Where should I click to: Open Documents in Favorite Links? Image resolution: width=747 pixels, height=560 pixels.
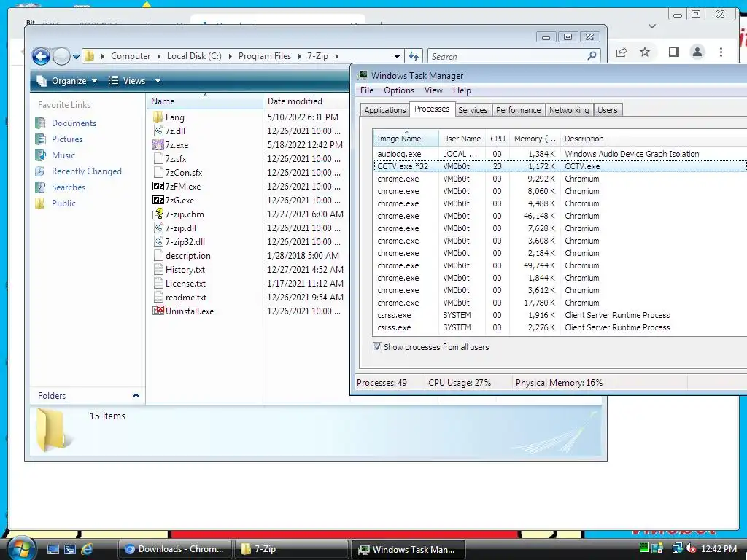point(74,122)
